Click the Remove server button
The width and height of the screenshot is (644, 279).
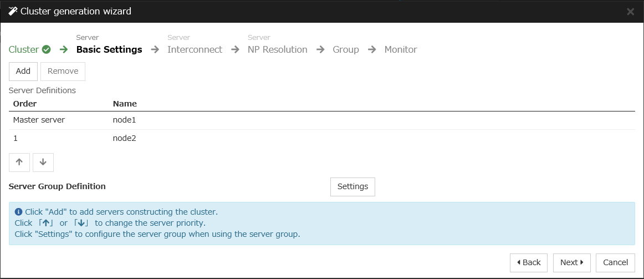(63, 72)
